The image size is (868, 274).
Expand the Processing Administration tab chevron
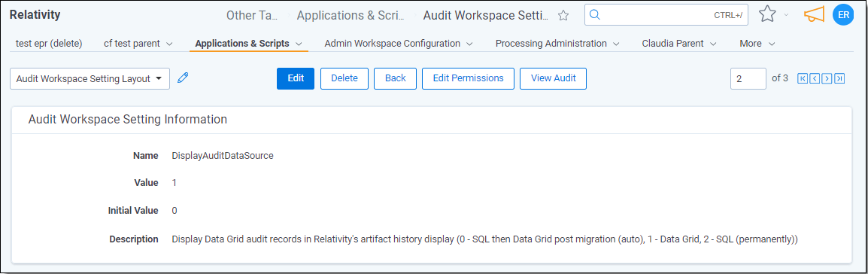click(x=616, y=44)
